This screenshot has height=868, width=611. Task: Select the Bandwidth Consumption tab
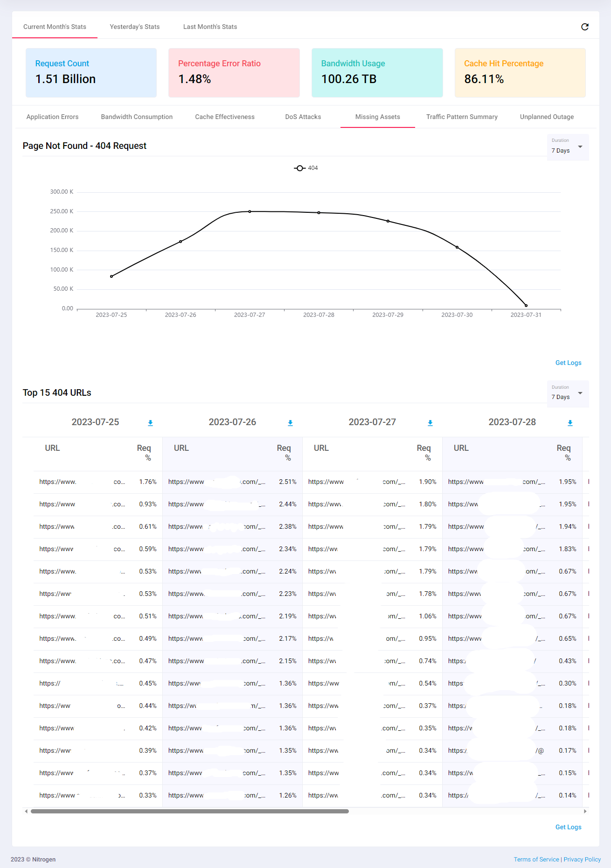pyautogui.click(x=137, y=117)
